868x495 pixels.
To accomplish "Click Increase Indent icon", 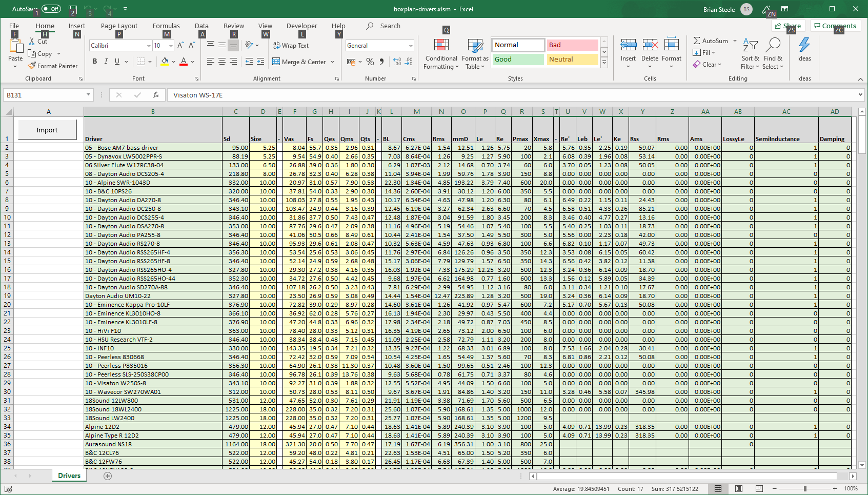I will point(260,62).
